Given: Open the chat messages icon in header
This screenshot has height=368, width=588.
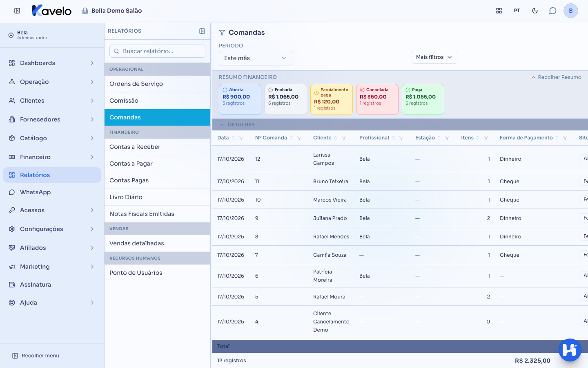Looking at the screenshot, I should tap(553, 11).
